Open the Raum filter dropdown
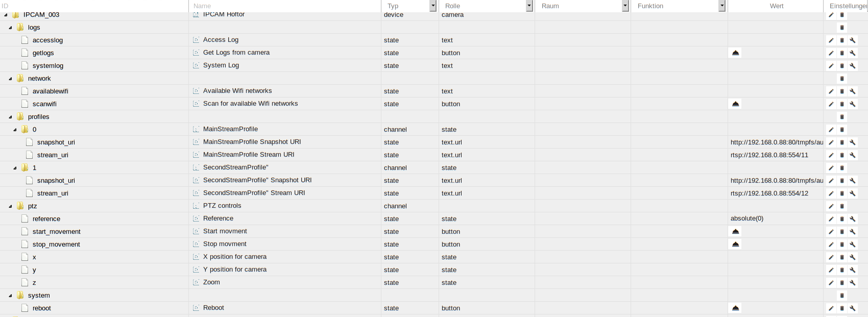Viewport: 868px width, 317px height. pyautogui.click(x=625, y=6)
